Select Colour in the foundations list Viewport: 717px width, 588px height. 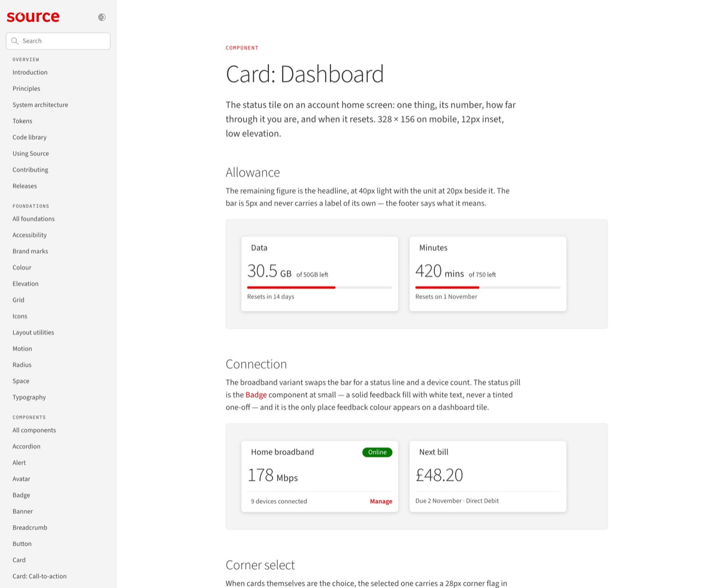click(22, 268)
